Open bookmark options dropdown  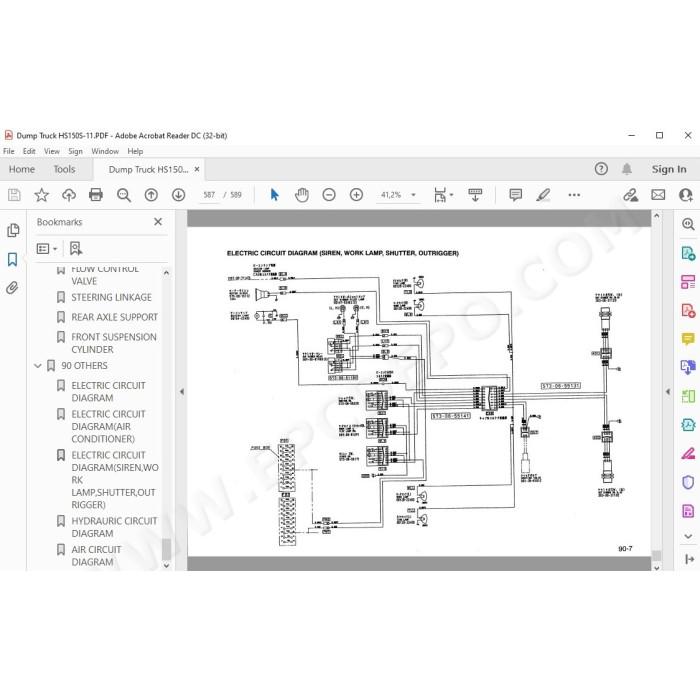coord(47,249)
